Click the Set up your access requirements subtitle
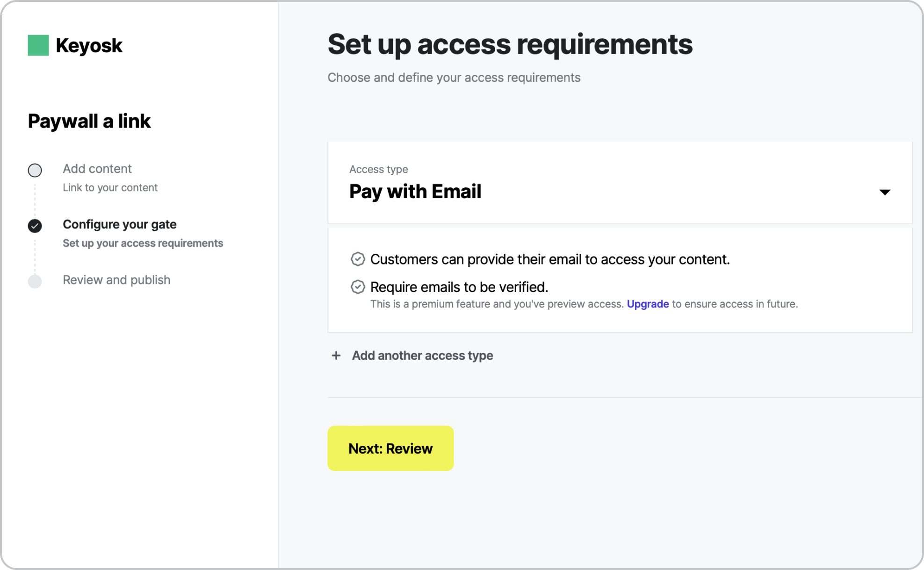 pos(143,243)
